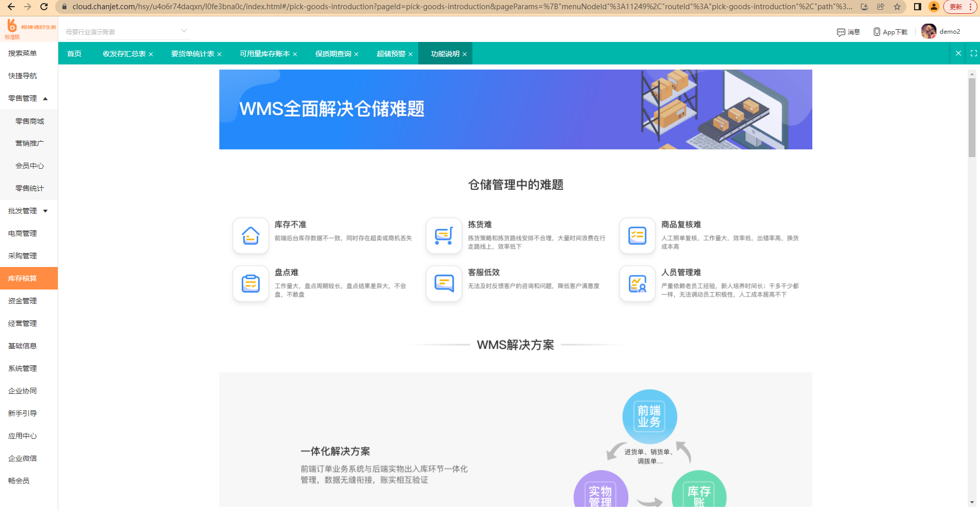
Task: Click the fullscreen icon on the tab bar
Action: click(x=973, y=53)
